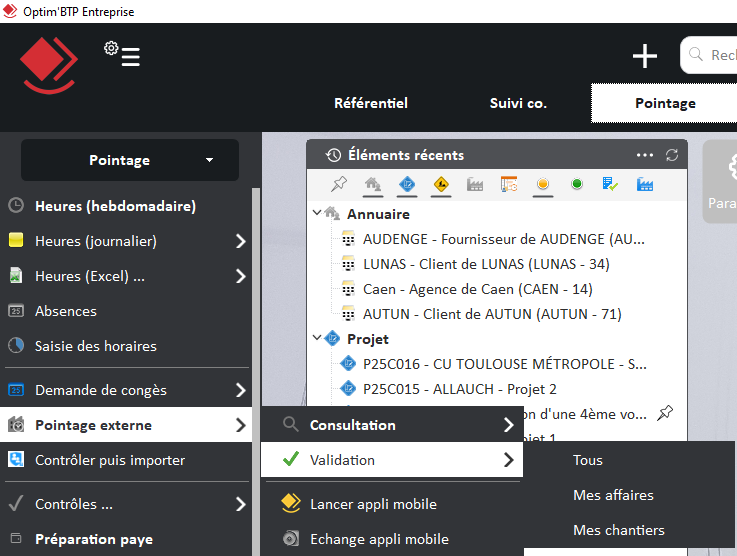
Task: Refresh the Éléments récents panel
Action: [x=672, y=155]
